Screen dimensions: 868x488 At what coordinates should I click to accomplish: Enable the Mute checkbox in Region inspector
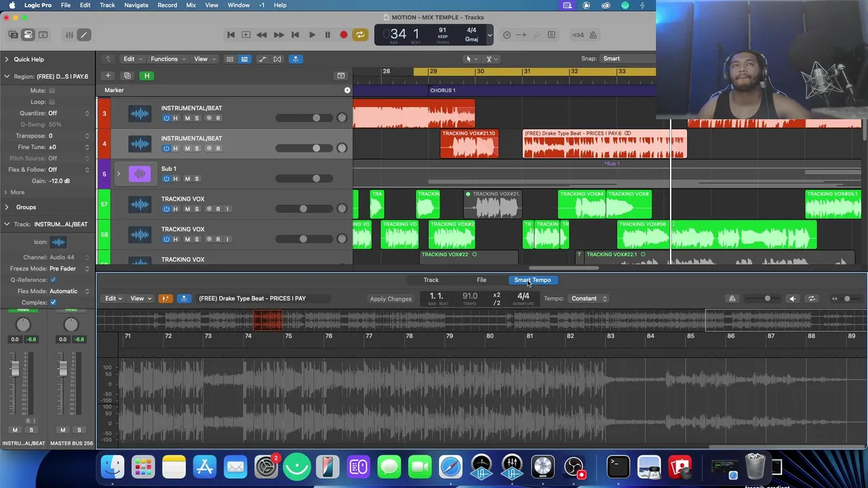point(52,90)
